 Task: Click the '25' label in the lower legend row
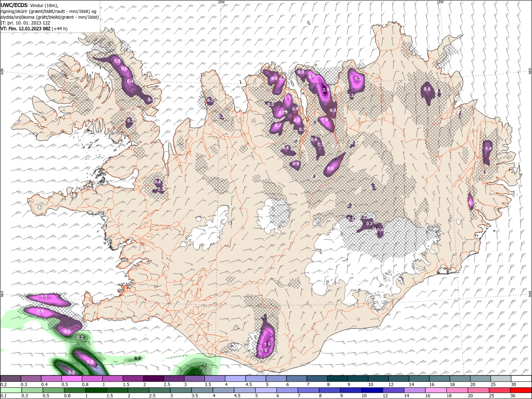491,396
